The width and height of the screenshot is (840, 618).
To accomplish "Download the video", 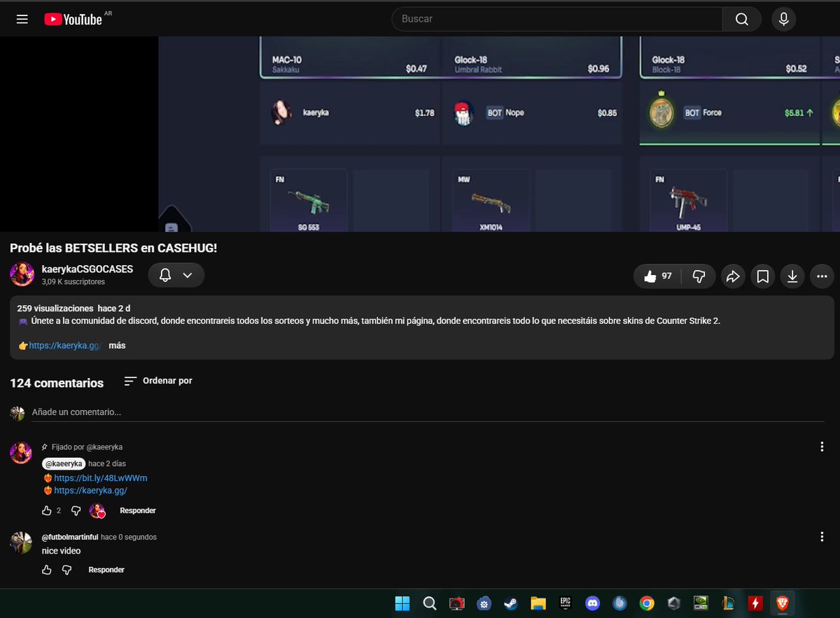I will click(x=792, y=276).
